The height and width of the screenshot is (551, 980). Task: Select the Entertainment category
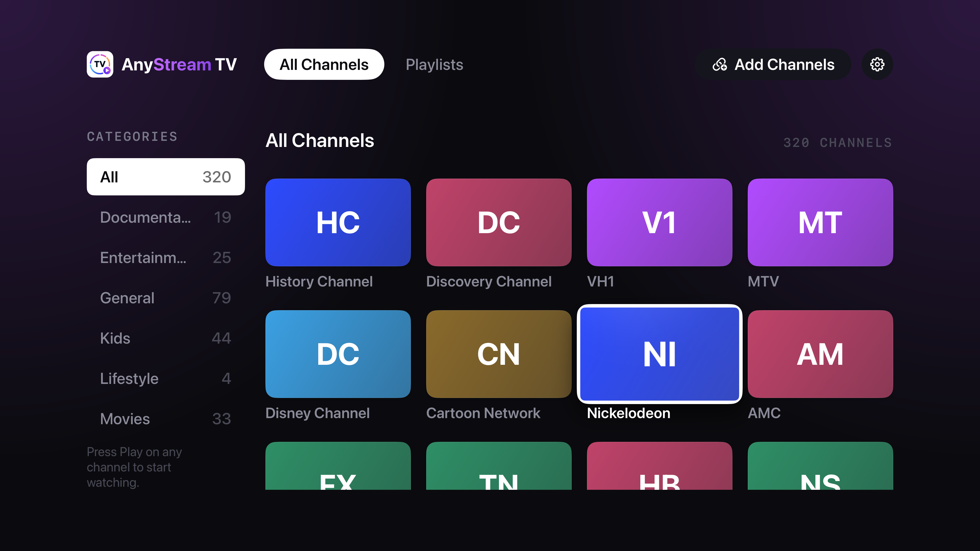tap(165, 257)
